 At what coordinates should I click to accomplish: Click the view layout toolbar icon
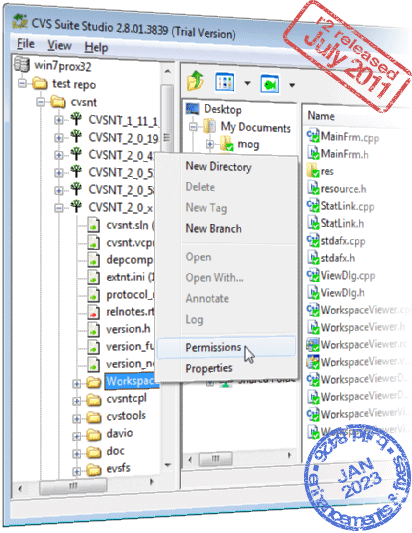coord(225,82)
